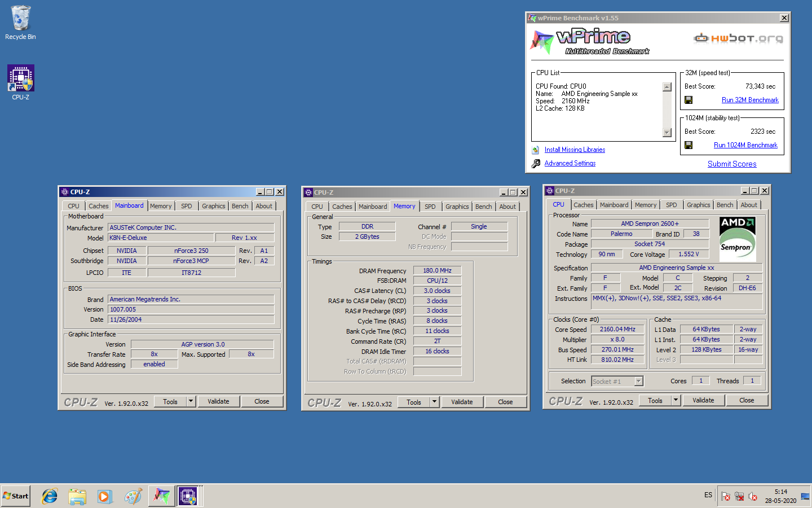Image resolution: width=812 pixels, height=508 pixels.
Task: Click the ES language indicator in the tray
Action: pos(708,495)
